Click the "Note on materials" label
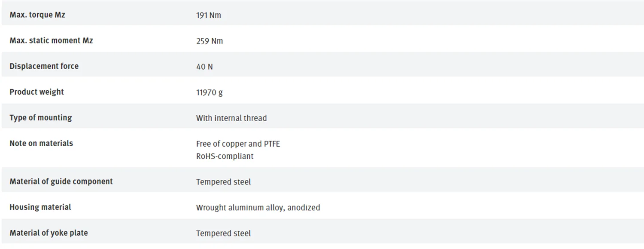The height and width of the screenshot is (249, 644). (x=41, y=144)
